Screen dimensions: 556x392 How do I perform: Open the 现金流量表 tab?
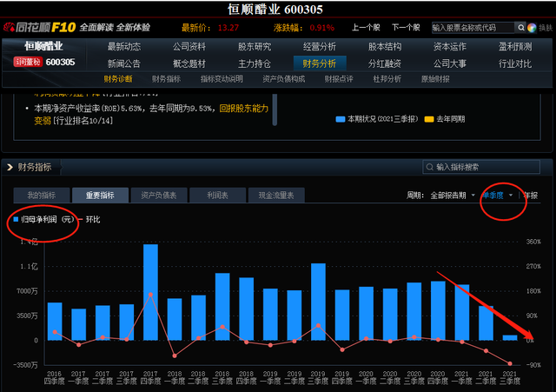coord(276,195)
